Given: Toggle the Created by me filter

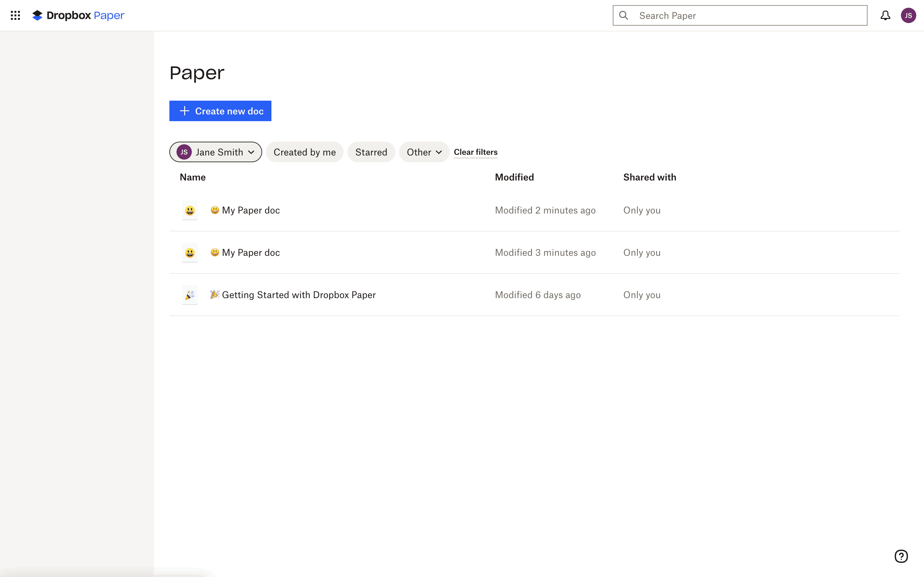Looking at the screenshot, I should tap(304, 152).
